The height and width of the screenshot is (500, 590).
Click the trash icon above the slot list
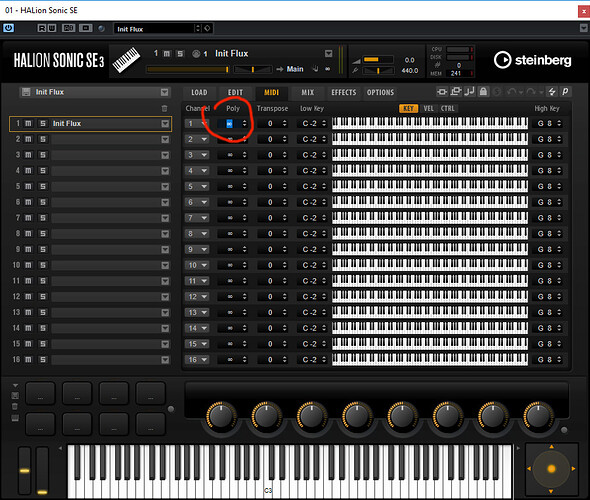point(164,109)
